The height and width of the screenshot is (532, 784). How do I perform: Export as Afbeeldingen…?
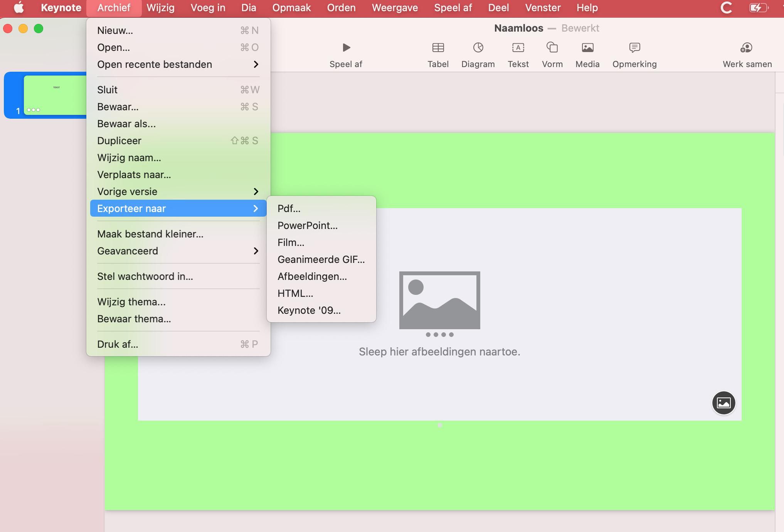[321, 276]
